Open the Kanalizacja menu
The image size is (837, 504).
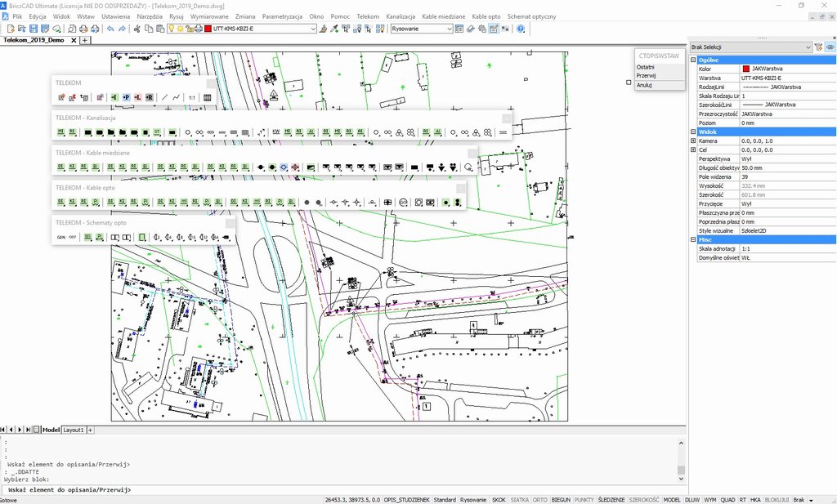pos(401,16)
